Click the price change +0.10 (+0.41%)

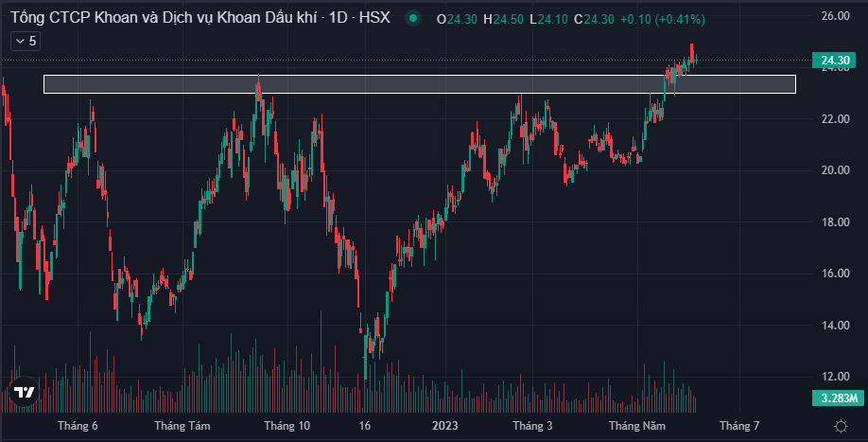pyautogui.click(x=663, y=19)
